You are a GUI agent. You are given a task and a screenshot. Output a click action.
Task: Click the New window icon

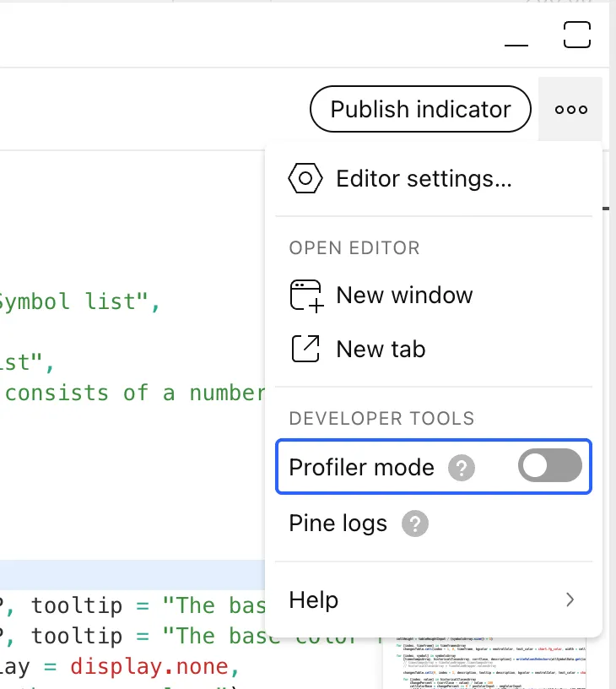(x=306, y=296)
